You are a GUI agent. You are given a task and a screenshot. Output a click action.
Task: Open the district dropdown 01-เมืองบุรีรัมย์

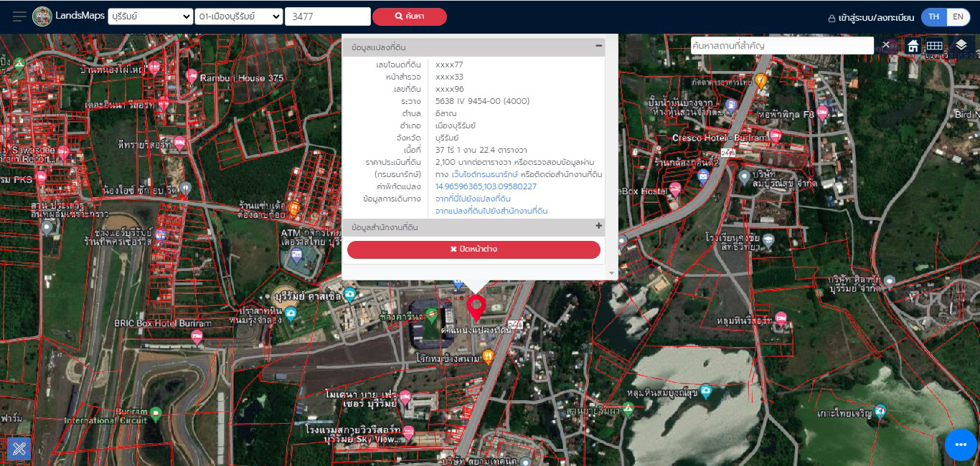[x=238, y=16]
